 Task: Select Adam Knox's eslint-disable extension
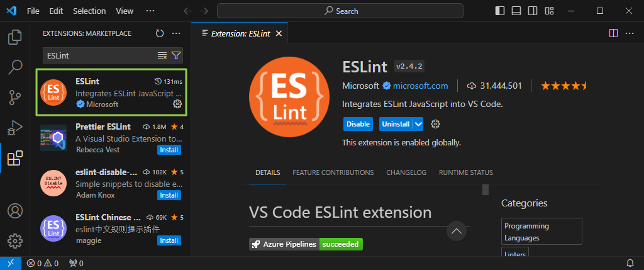[x=111, y=183]
